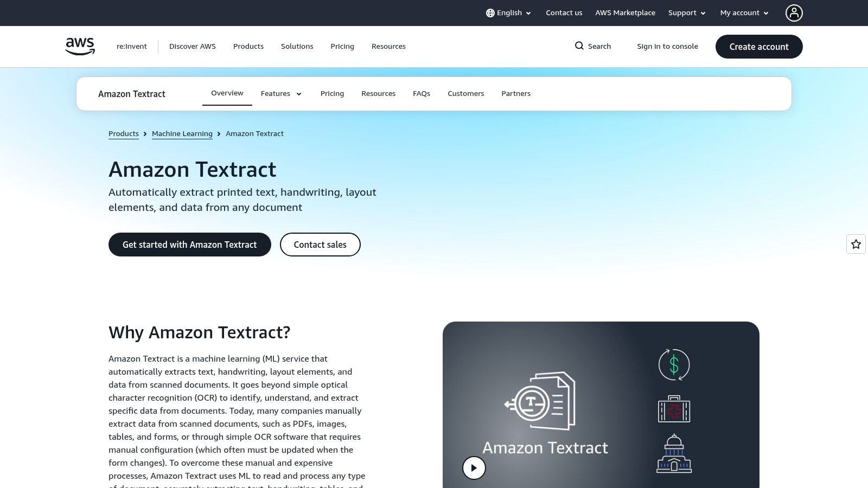Click the Products breadcrumb link

[x=124, y=134]
